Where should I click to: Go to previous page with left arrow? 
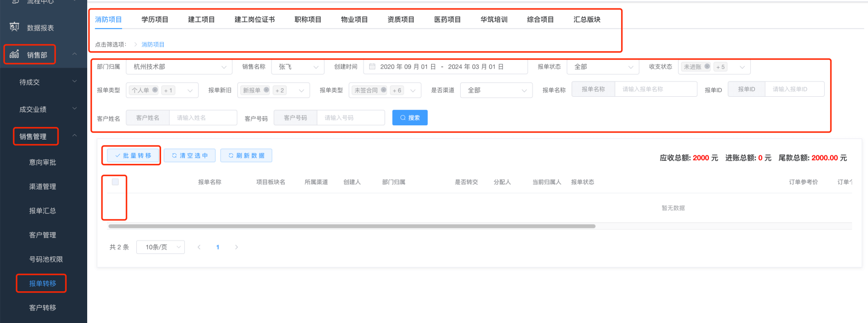(x=199, y=247)
